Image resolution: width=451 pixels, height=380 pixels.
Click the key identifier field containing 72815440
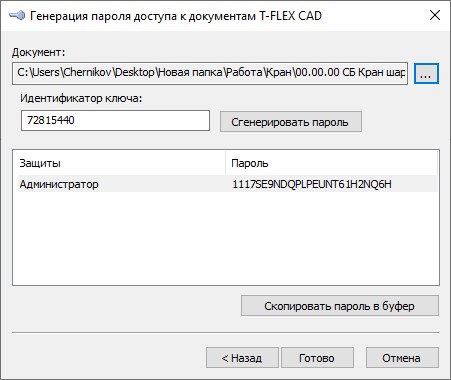tap(115, 121)
